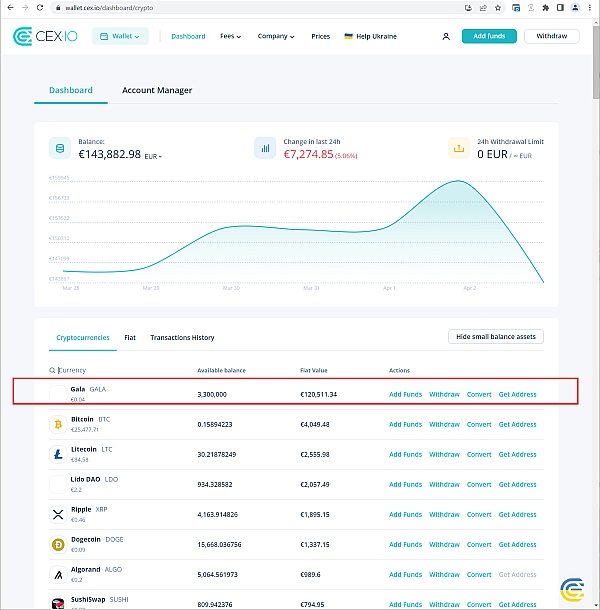Screen dimensions: 600x610
Task: Click the page vertical scrollbar thumb
Action: 596,62
